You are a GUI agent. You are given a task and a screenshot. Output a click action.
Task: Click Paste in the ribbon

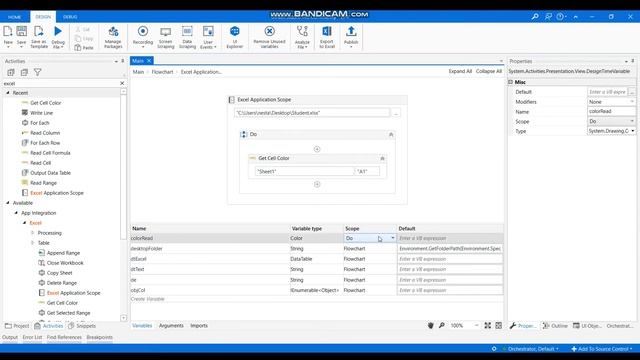[84, 48]
